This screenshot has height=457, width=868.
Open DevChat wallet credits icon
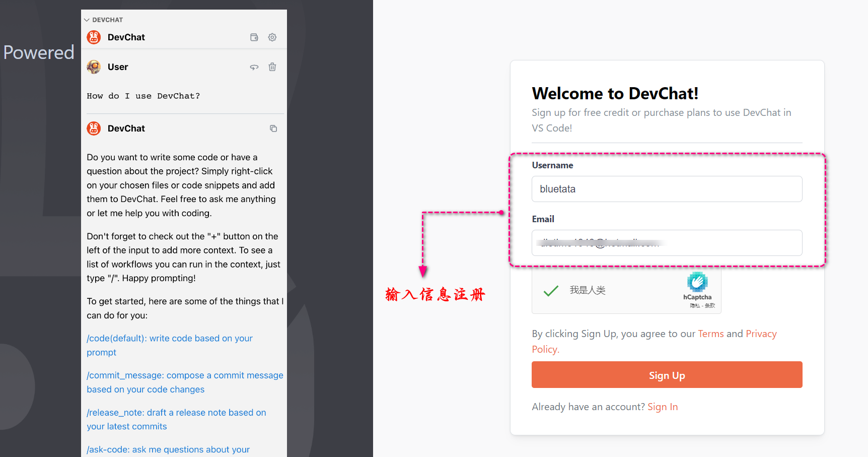tap(254, 37)
